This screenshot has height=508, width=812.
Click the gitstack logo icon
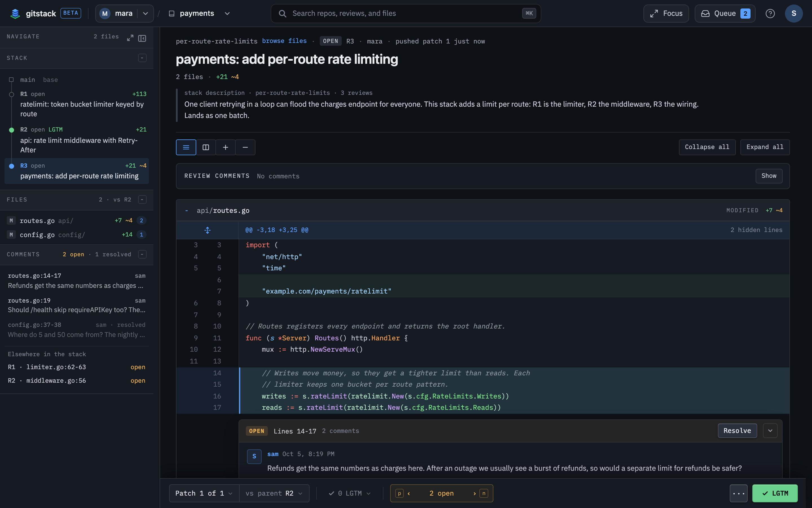[15, 14]
